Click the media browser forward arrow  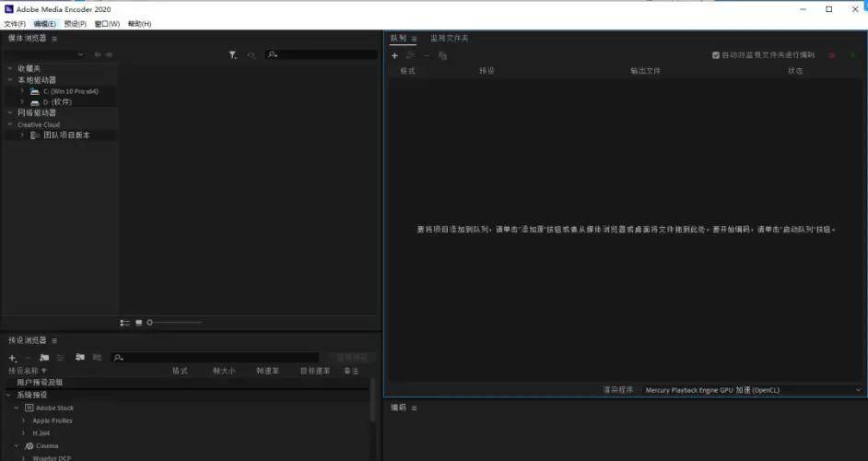pos(109,54)
